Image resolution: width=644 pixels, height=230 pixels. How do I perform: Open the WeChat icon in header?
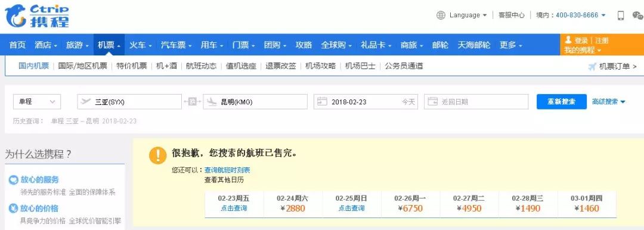(638, 15)
